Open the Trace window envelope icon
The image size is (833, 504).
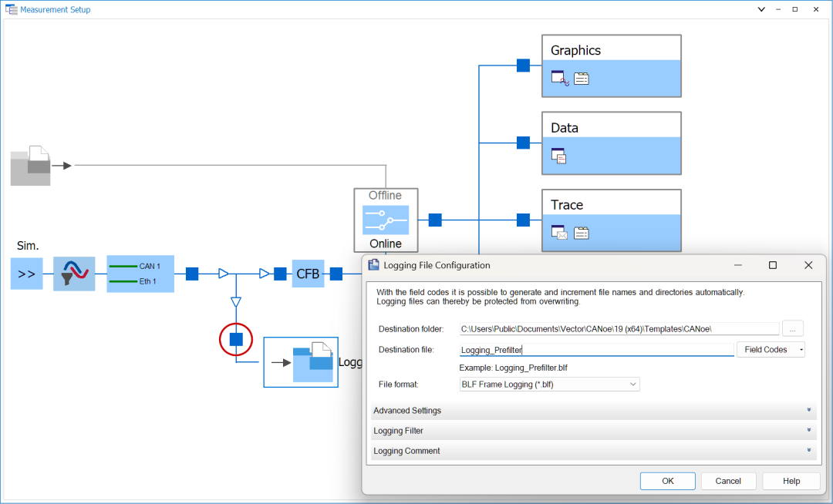559,233
